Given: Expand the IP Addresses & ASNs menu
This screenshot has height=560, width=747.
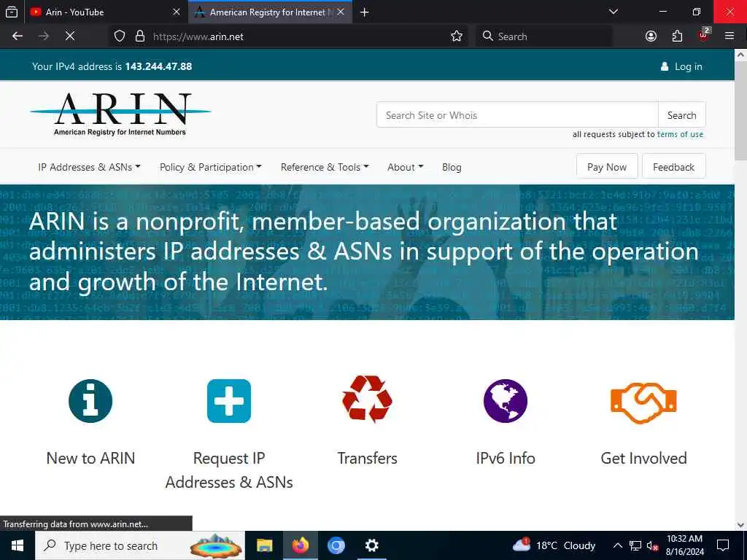Looking at the screenshot, I should (89, 167).
